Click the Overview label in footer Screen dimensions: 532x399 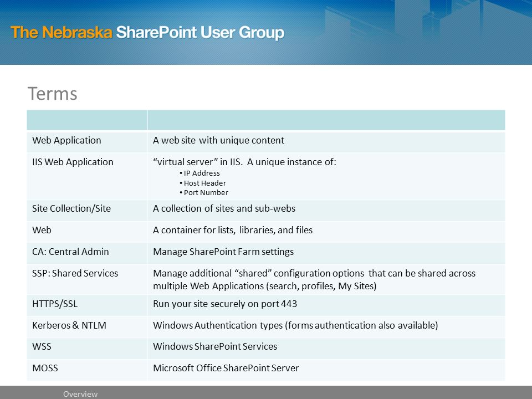point(80,394)
